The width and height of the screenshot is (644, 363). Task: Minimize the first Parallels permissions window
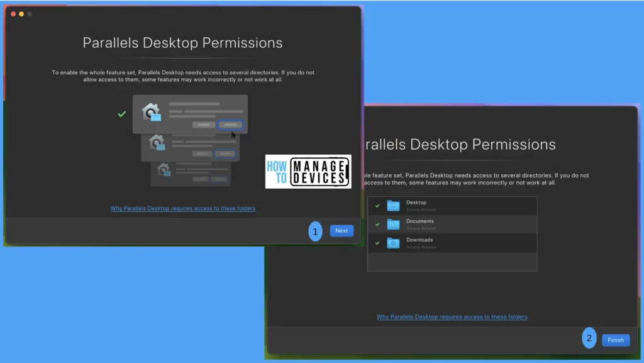21,14
